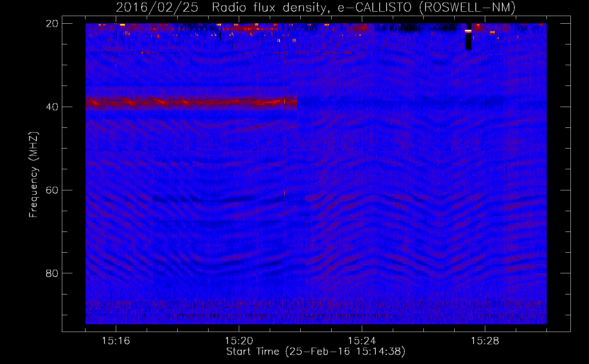Click the plot title "2016/02/25 Radio flux density, e-CALLISTO (ROSWELL-NM)"
Image resolution: width=589 pixels, height=364 pixels.
(316, 7)
